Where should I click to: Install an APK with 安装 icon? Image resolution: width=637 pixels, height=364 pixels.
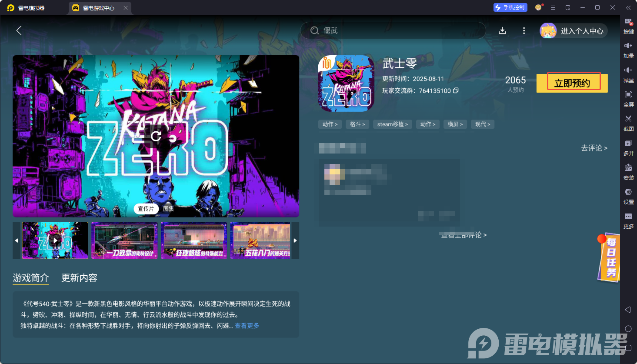[628, 172]
